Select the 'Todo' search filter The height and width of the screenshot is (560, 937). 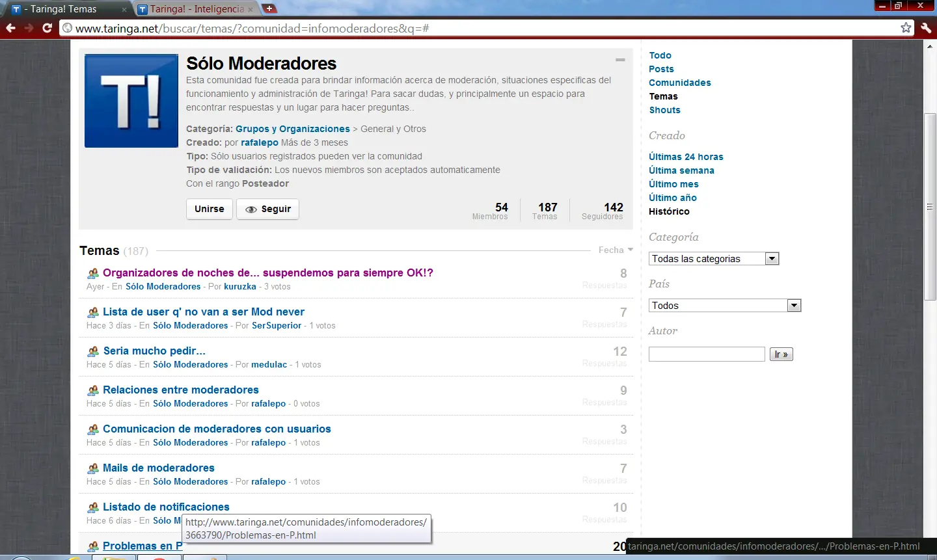click(660, 55)
